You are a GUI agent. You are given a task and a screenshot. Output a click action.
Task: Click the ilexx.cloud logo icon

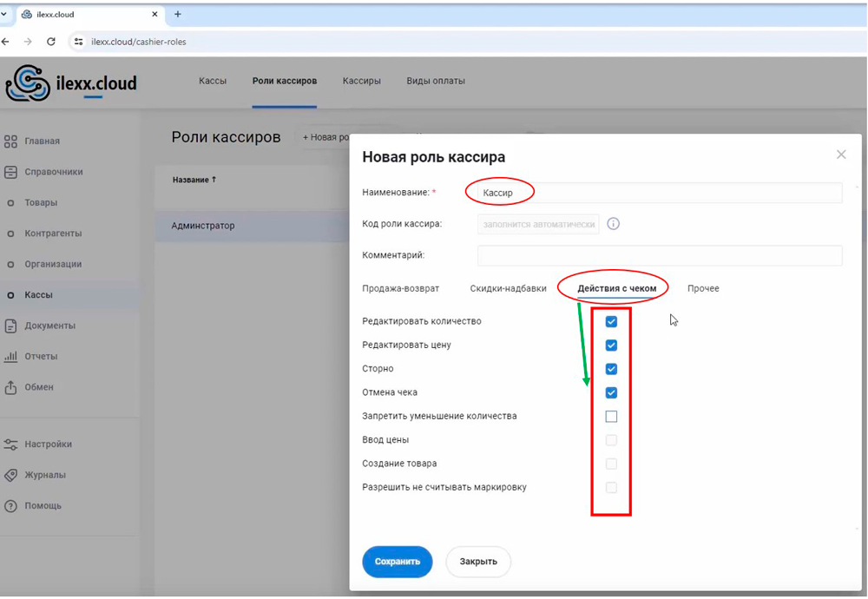coord(28,82)
